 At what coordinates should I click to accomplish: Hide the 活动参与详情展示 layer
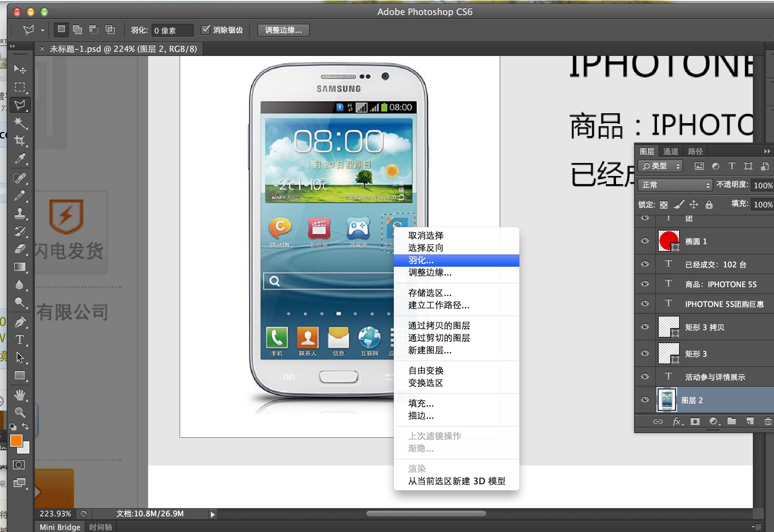[x=645, y=376]
